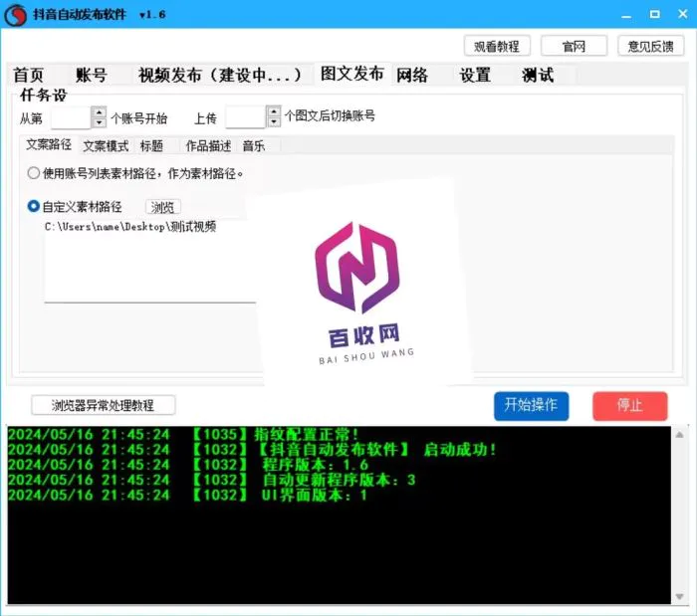This screenshot has height=616, width=697.
Task: Switch to the 首页 tab
Action: (x=29, y=75)
